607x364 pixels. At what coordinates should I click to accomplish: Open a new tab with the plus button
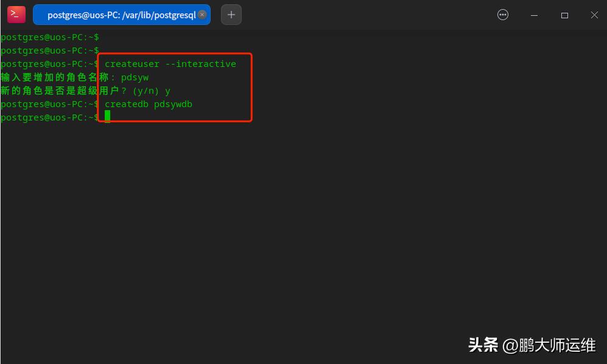click(x=231, y=14)
